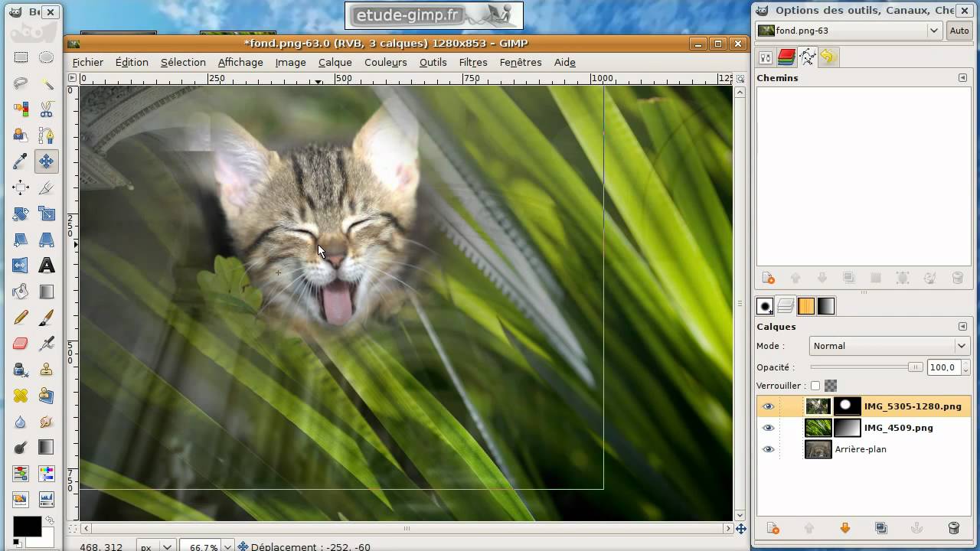Select the Airbrush tool
Screen dimensions: 980x551
click(47, 344)
